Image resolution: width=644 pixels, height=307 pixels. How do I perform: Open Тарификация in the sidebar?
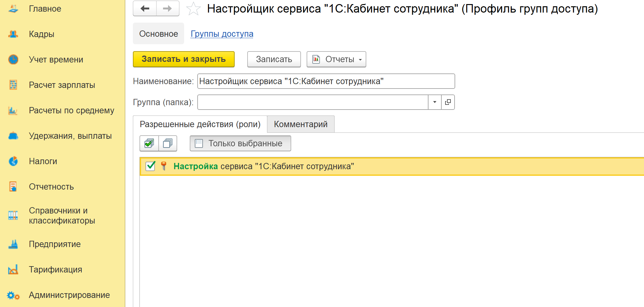56,270
